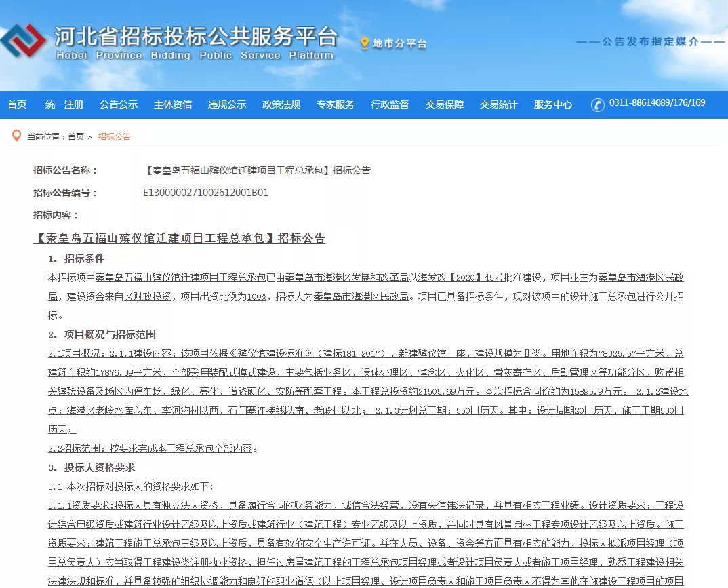This screenshot has width=728, height=588.
Task: Select the 专家服务 menu item
Action: 336,104
